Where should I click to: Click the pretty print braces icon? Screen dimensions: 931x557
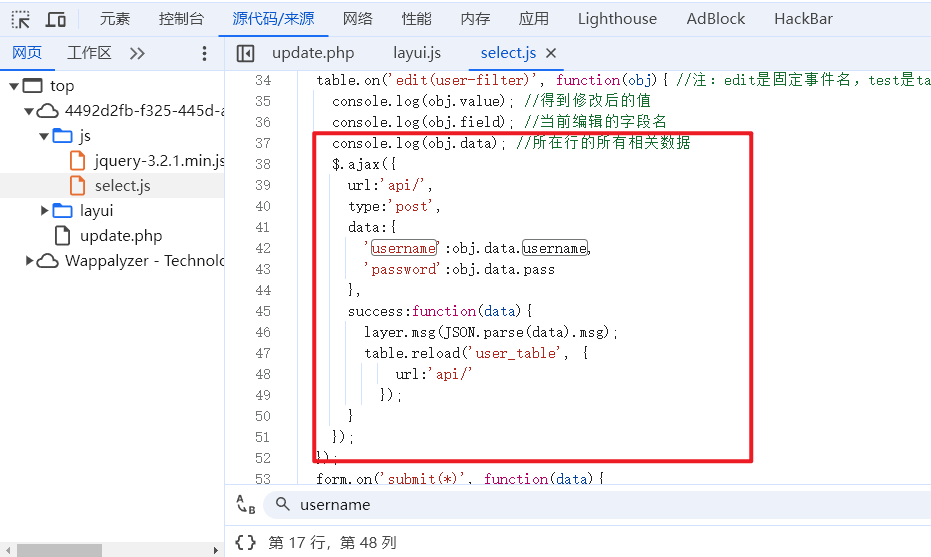(245, 543)
